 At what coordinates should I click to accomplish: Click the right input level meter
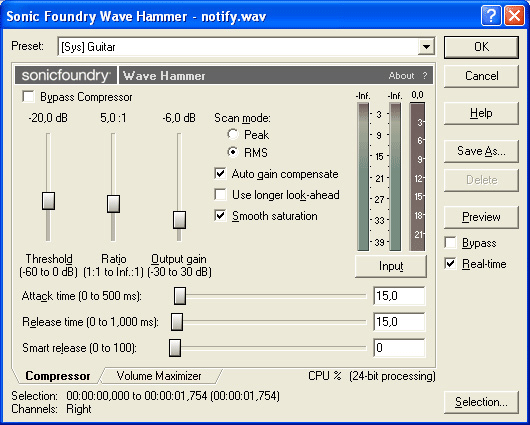pyautogui.click(x=395, y=177)
